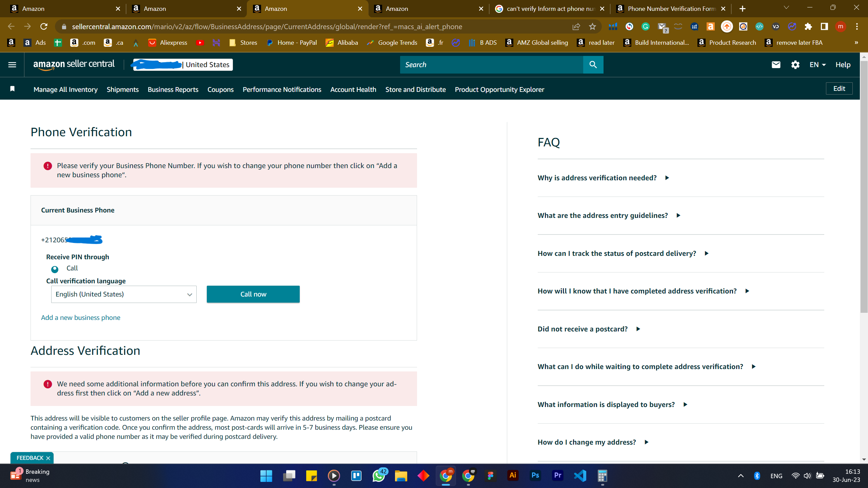
Task: Open the Help link
Action: pyautogui.click(x=843, y=65)
